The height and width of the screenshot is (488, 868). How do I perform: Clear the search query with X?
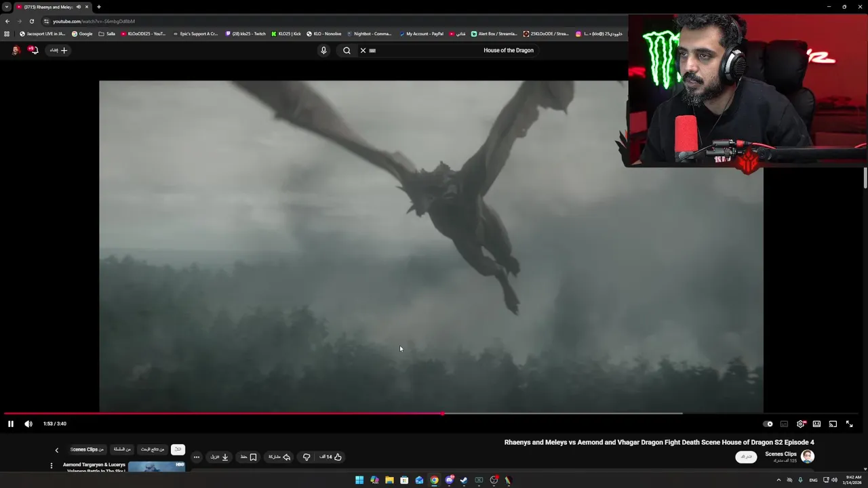[x=363, y=50]
